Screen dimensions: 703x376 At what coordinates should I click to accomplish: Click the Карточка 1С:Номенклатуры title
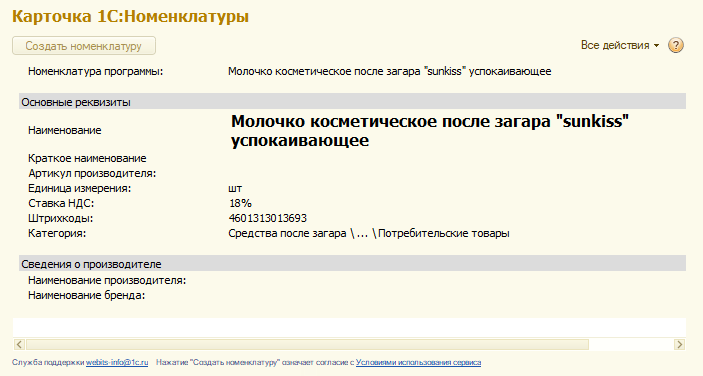click(x=130, y=17)
